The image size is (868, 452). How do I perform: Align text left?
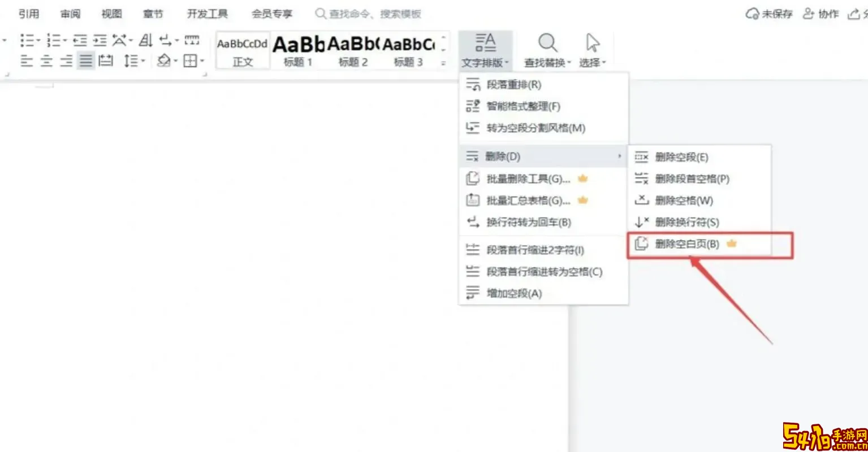pos(27,60)
